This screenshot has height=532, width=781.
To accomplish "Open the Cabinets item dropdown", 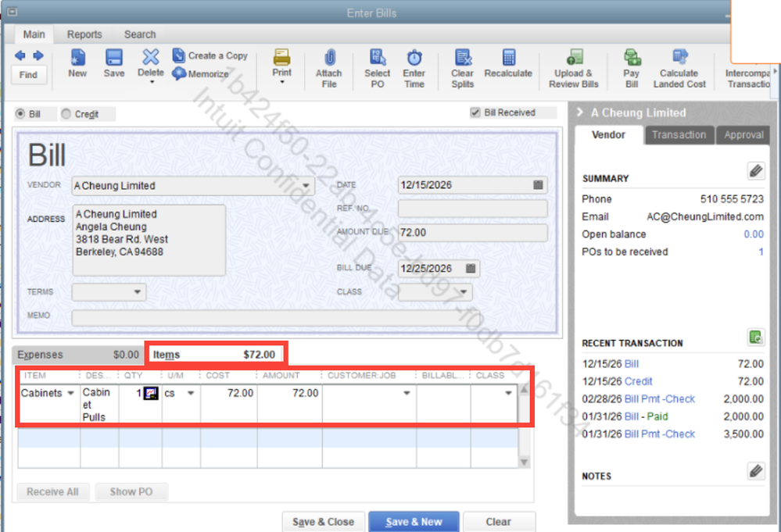I will (x=70, y=393).
